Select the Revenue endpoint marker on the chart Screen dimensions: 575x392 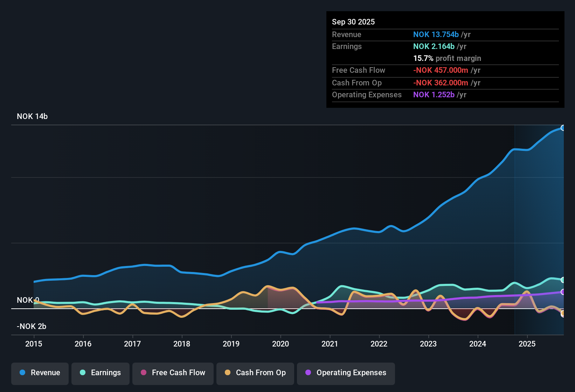tap(563, 128)
